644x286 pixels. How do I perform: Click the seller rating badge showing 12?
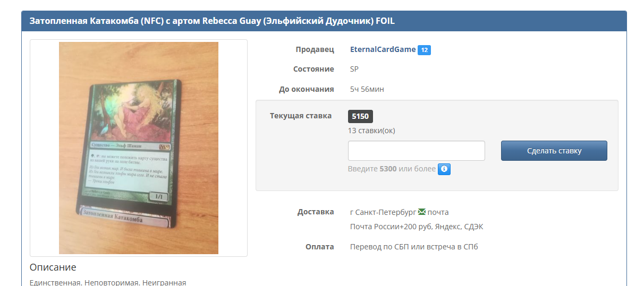click(x=424, y=50)
